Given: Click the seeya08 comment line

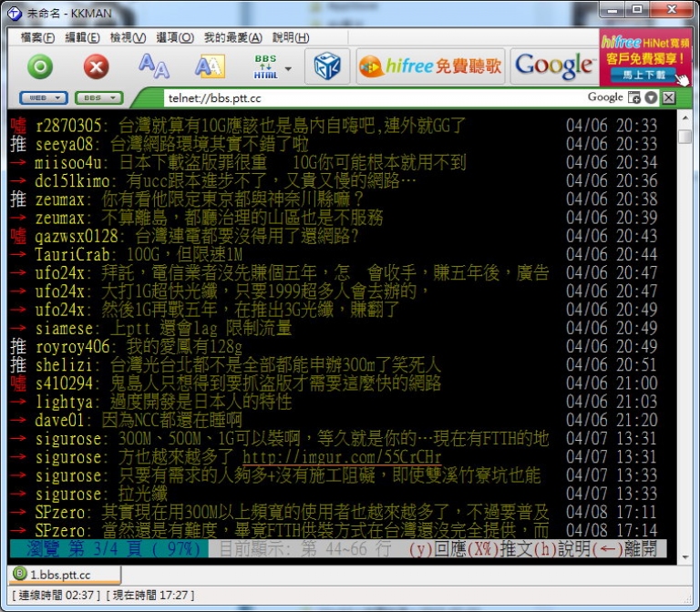Looking at the screenshot, I should coord(334,144).
